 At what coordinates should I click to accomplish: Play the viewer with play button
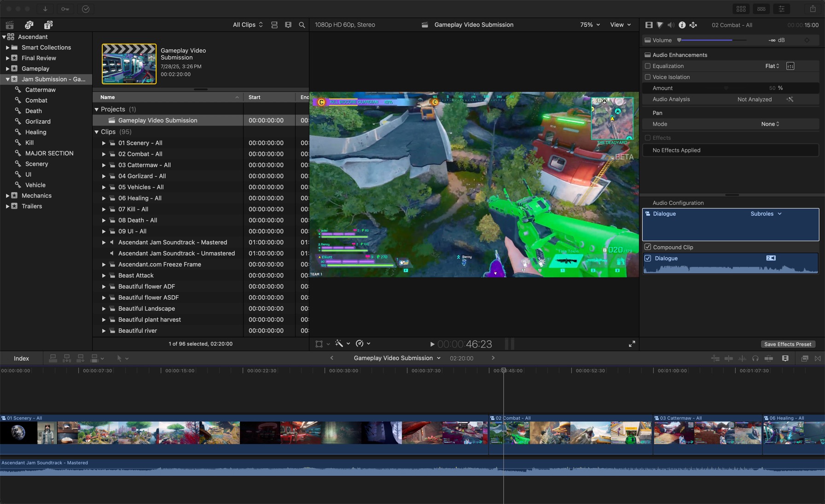pos(432,344)
